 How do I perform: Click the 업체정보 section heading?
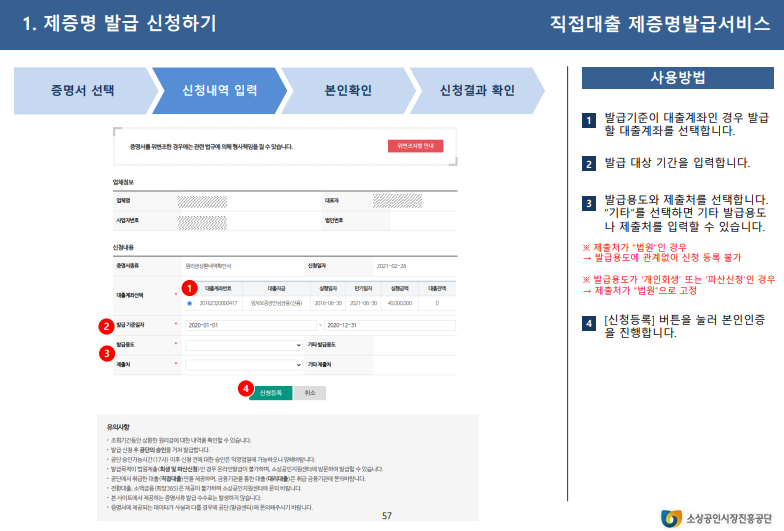[123, 182]
